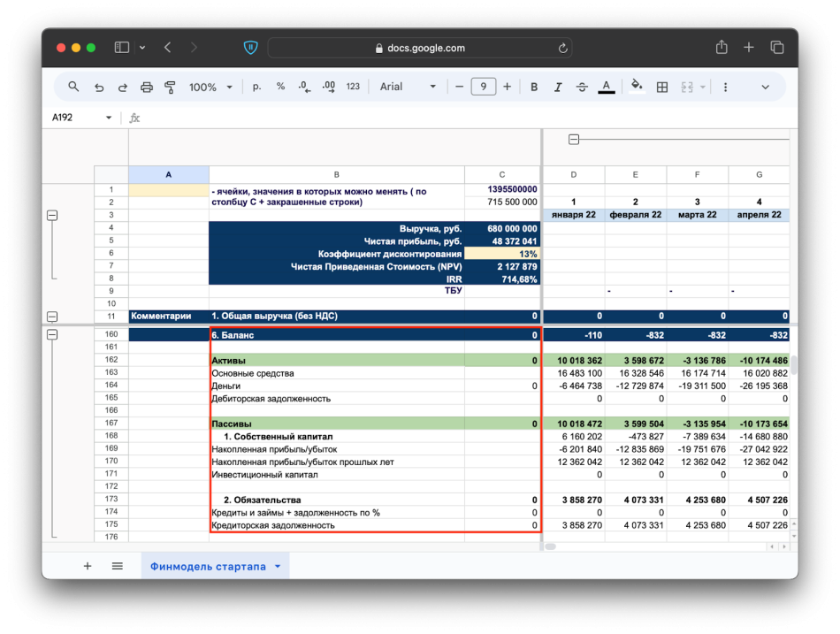Open the fill color picker
Screen dimensions: 840x634
click(635, 87)
